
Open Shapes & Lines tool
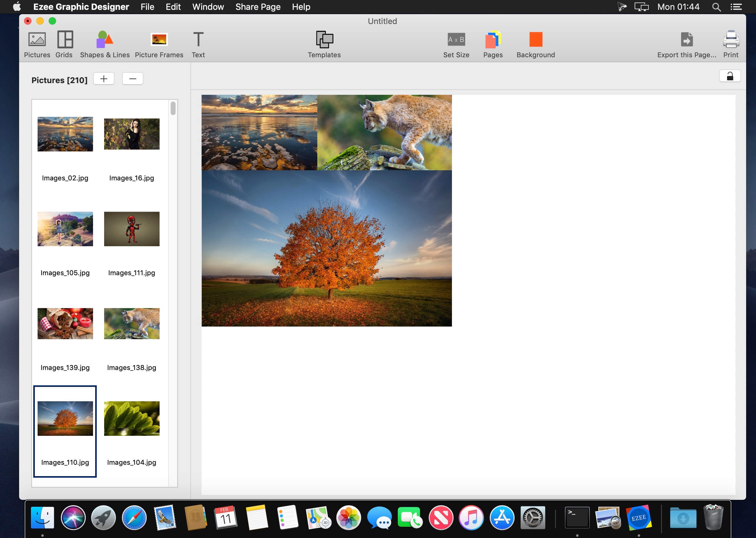(x=105, y=44)
